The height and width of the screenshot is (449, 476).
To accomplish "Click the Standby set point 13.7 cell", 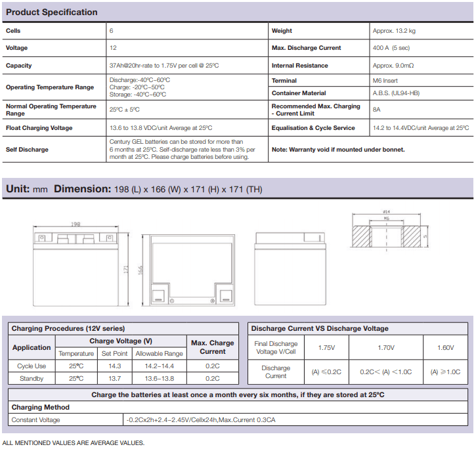I will [114, 379].
